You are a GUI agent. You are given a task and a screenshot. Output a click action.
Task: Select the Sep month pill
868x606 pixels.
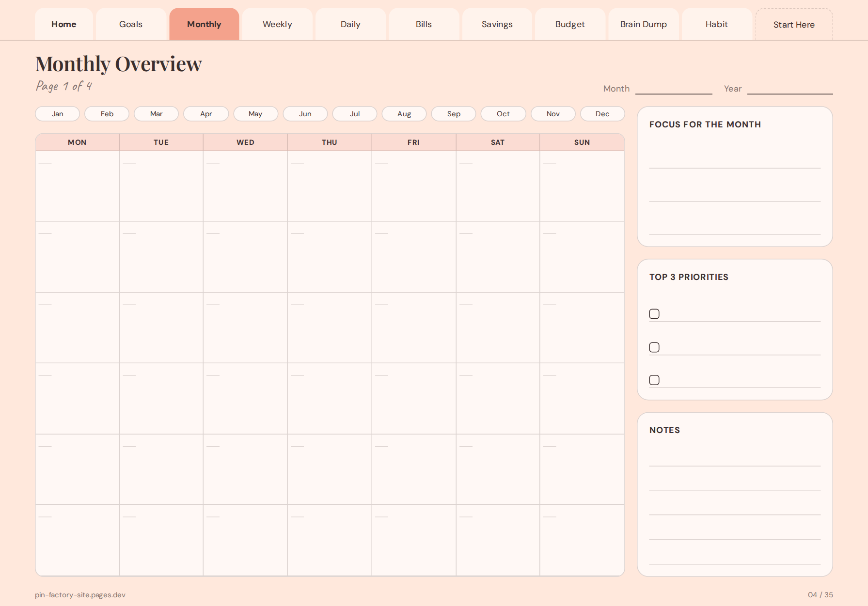coord(454,114)
